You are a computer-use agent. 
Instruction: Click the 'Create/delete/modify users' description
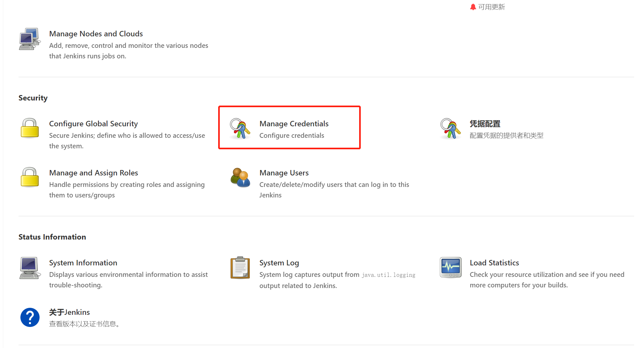point(334,190)
